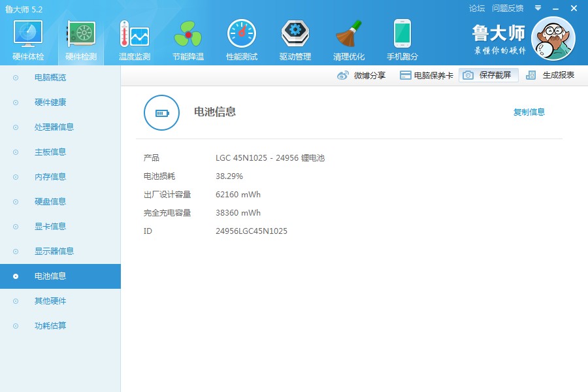Open 电脑保养卡 maintenance card
This screenshot has width=588, height=392.
pyautogui.click(x=426, y=75)
